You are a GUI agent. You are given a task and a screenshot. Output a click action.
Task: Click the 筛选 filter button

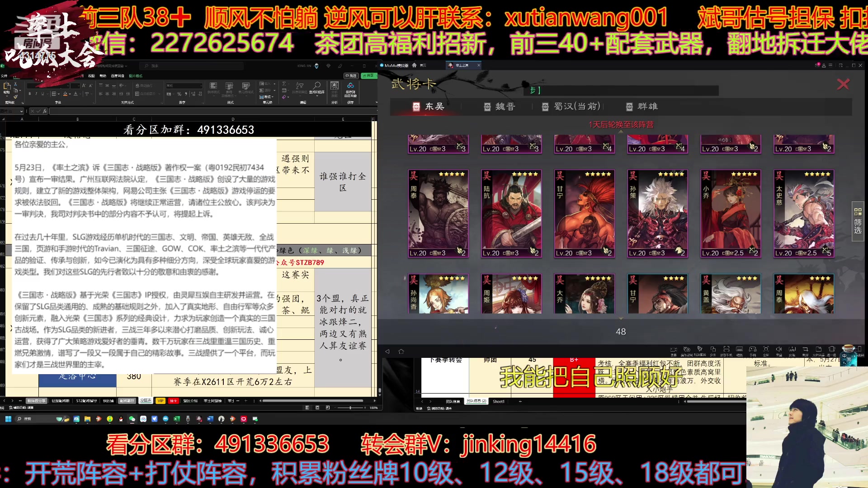tap(858, 221)
